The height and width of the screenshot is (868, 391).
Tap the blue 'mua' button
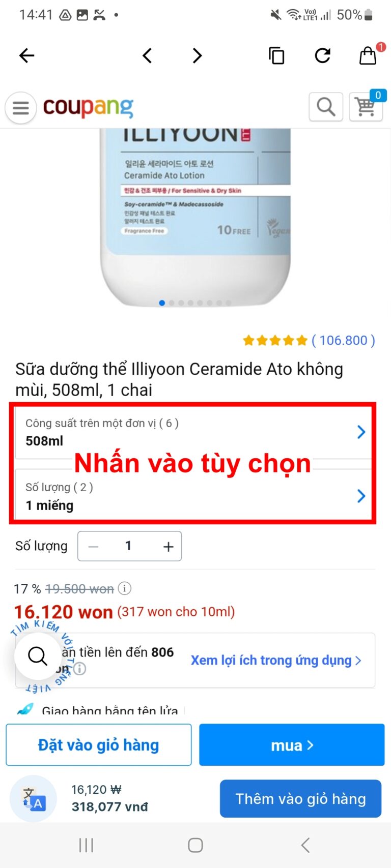pyautogui.click(x=292, y=745)
